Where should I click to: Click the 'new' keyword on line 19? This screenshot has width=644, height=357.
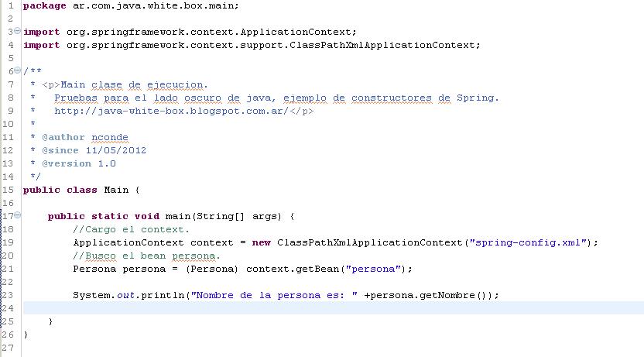tap(261, 242)
